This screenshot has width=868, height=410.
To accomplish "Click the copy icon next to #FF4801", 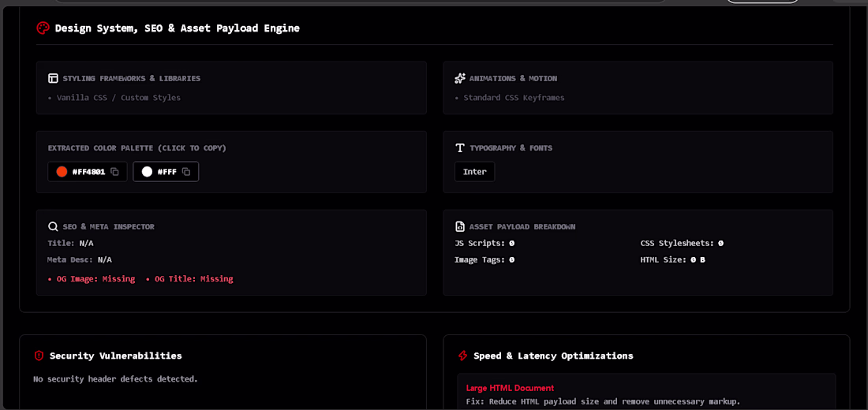I will [x=114, y=172].
